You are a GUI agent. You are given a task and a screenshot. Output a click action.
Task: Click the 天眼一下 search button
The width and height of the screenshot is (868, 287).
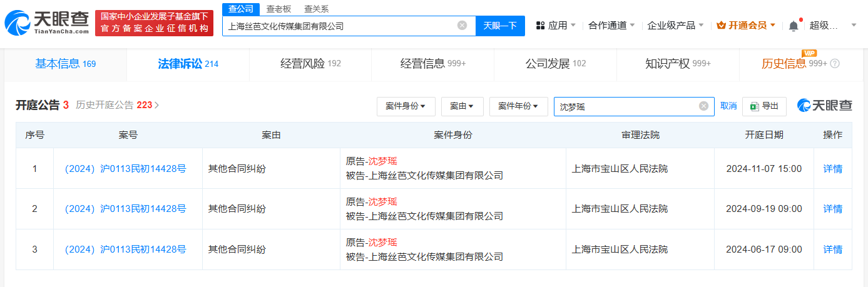pos(500,26)
